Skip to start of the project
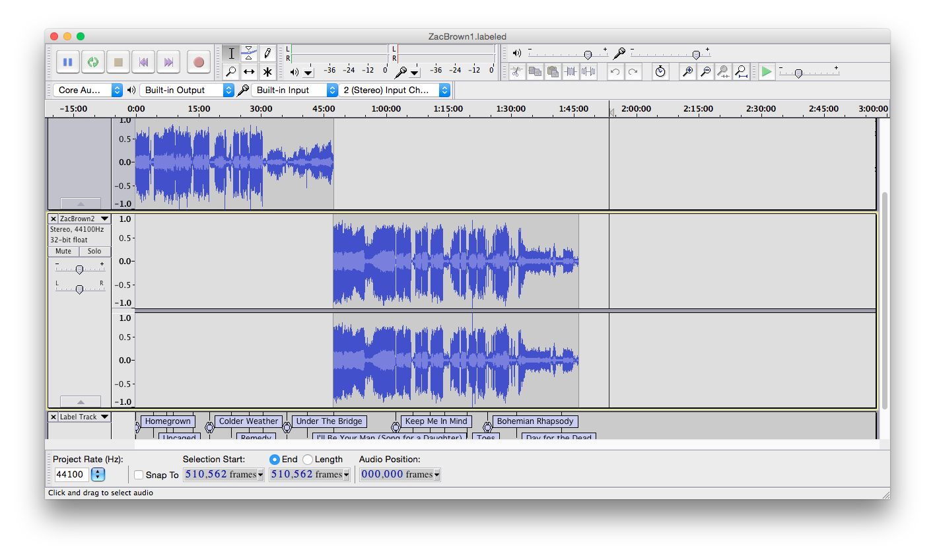The width and height of the screenshot is (935, 560). click(143, 62)
